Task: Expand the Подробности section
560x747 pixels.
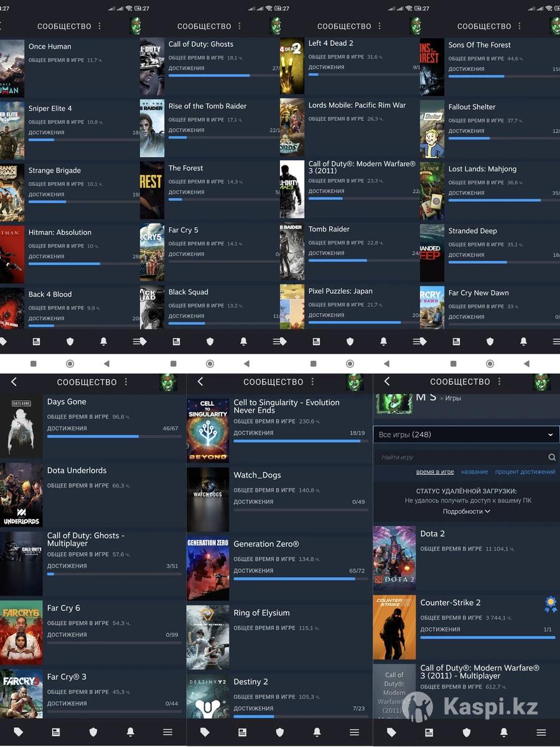Action: 466,511
